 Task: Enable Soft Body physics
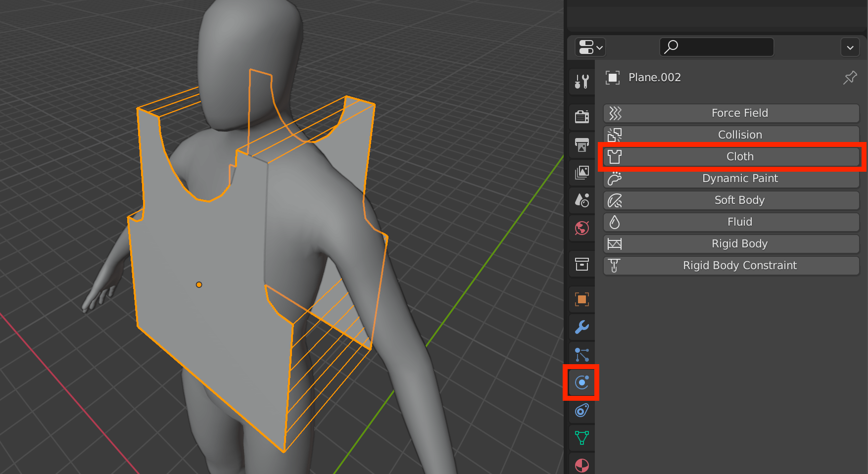[x=731, y=200]
